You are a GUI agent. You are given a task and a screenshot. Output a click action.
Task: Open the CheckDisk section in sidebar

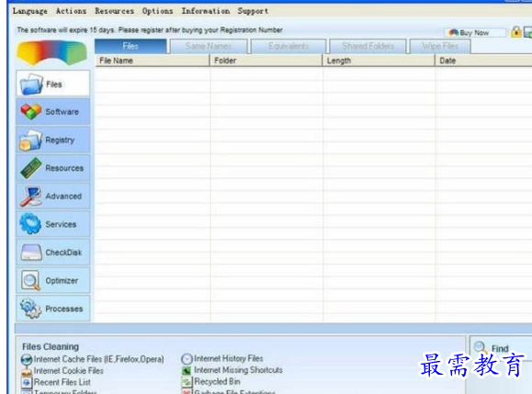tap(53, 253)
